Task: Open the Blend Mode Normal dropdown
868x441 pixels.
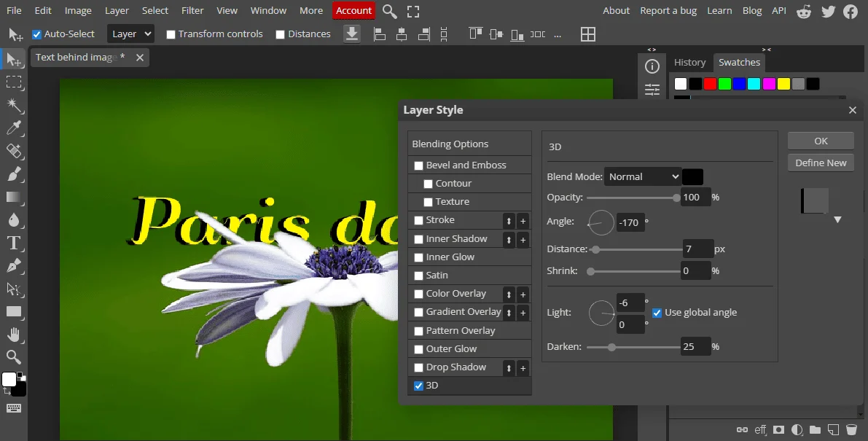Action: tap(642, 176)
